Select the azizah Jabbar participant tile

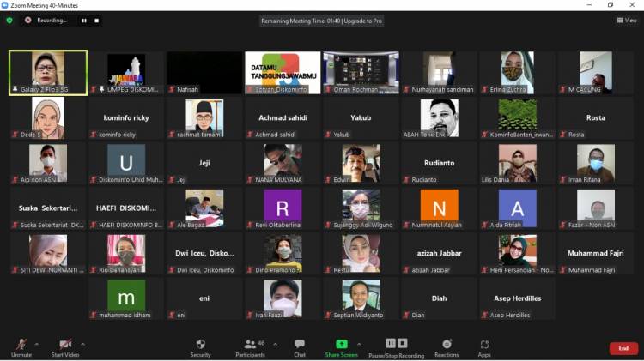[x=439, y=254]
